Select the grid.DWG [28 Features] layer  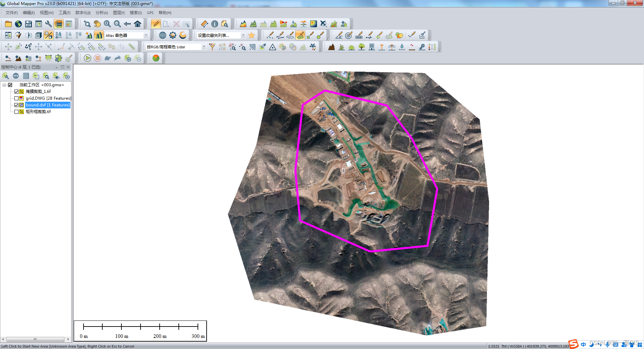click(48, 98)
